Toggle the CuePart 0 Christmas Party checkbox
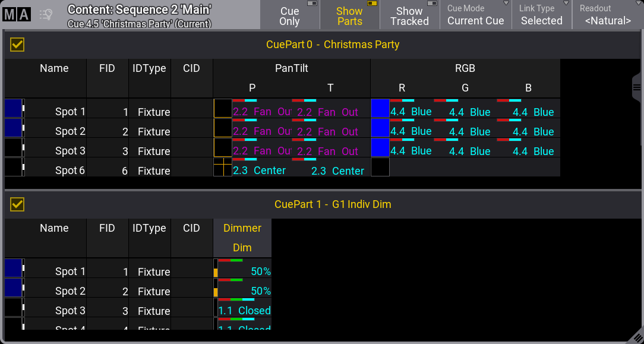This screenshot has height=344, width=644. point(17,45)
